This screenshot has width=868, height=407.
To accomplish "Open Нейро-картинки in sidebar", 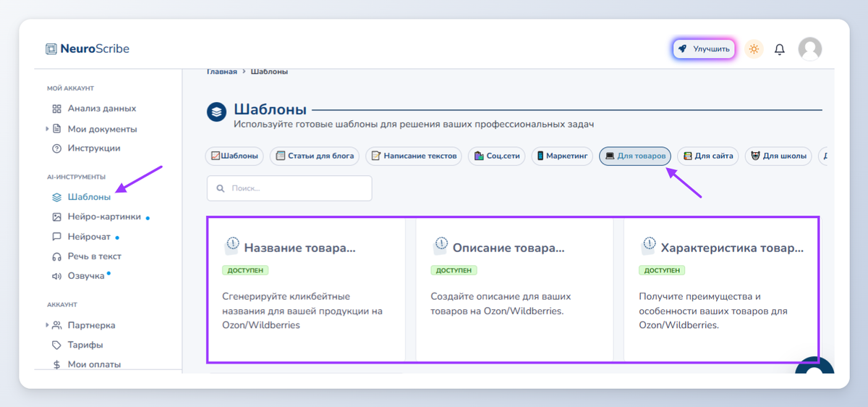I will tap(104, 217).
